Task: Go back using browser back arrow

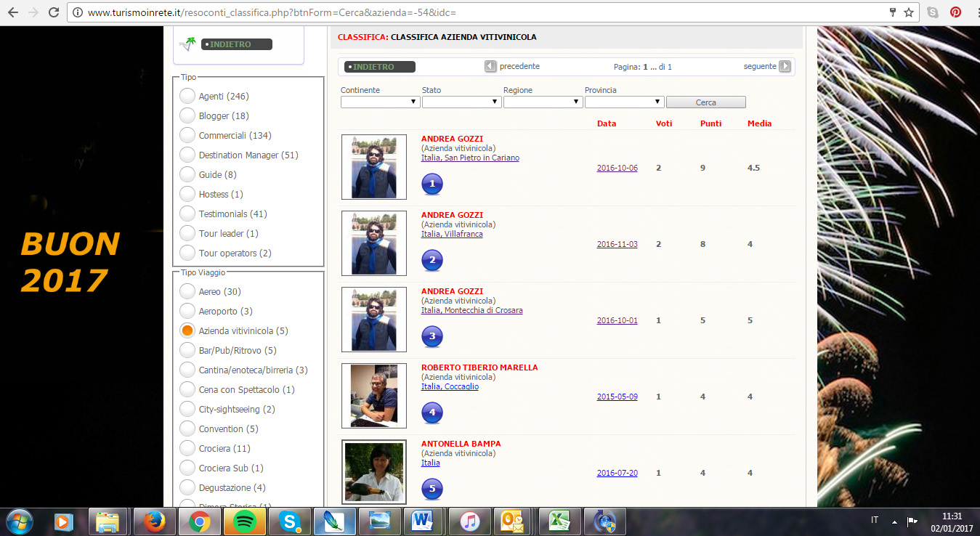Action: click(13, 12)
